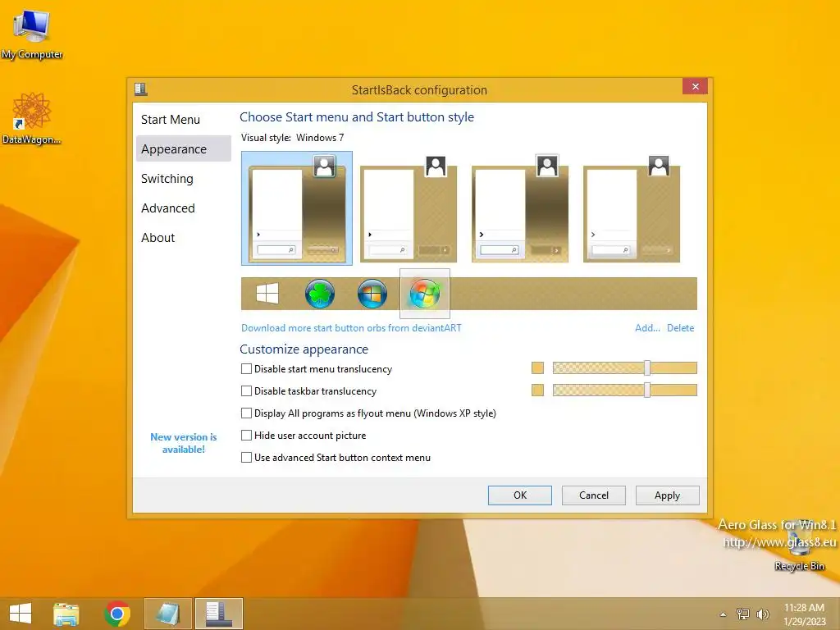
Task: Open taskbar color swatch
Action: pos(537,390)
